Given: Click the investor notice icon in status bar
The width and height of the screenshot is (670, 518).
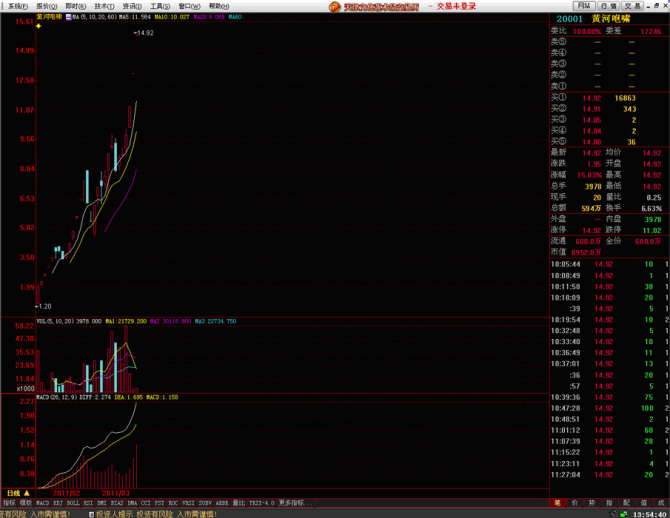Looking at the screenshot, I should click(x=90, y=513).
